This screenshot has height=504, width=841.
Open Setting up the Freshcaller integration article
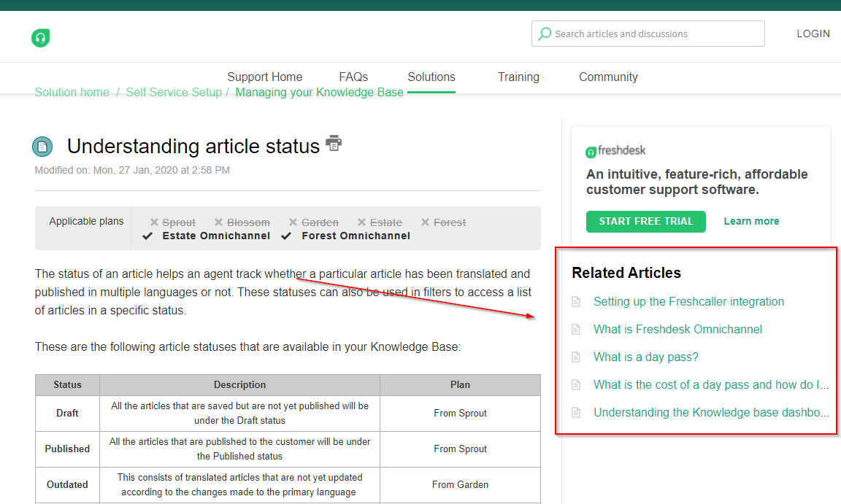[x=688, y=301]
